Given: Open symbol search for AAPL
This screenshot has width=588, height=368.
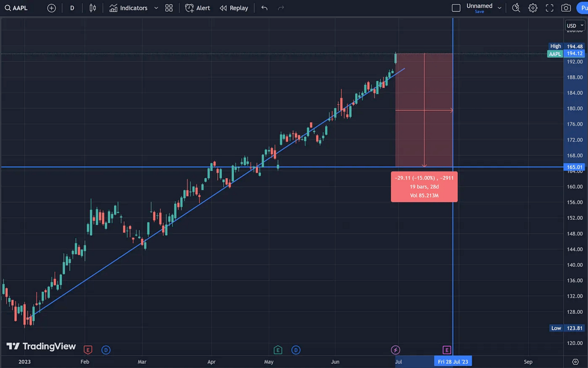Looking at the screenshot, I should 16,8.
